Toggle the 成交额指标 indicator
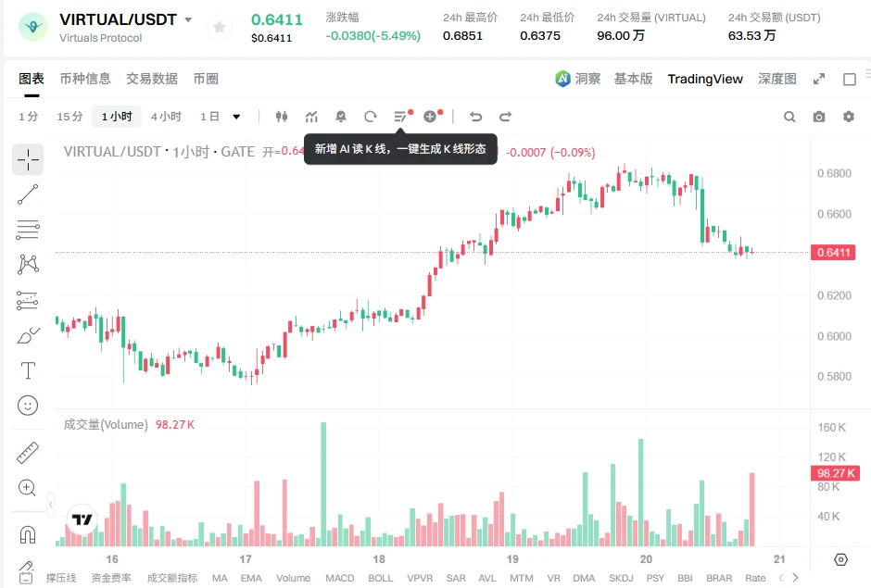The image size is (871, 588). point(172,578)
